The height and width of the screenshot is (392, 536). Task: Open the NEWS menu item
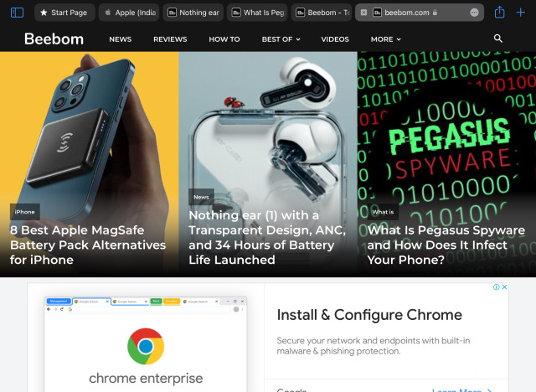point(121,39)
